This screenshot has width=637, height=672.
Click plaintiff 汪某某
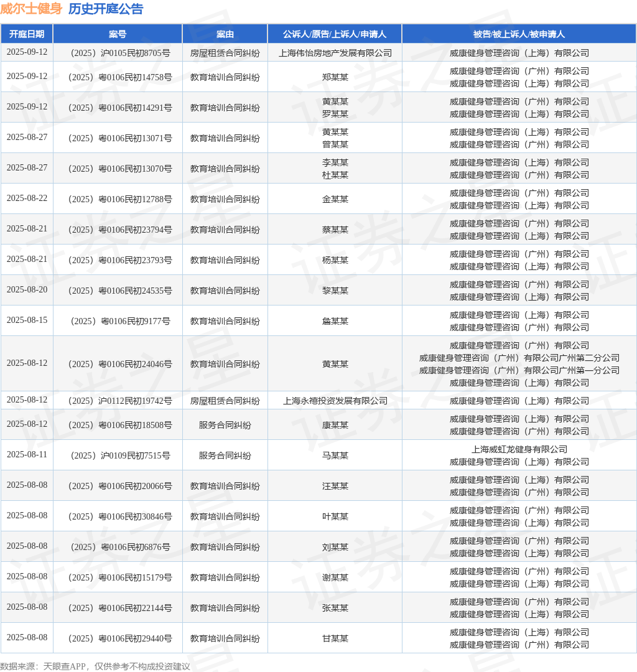click(335, 485)
